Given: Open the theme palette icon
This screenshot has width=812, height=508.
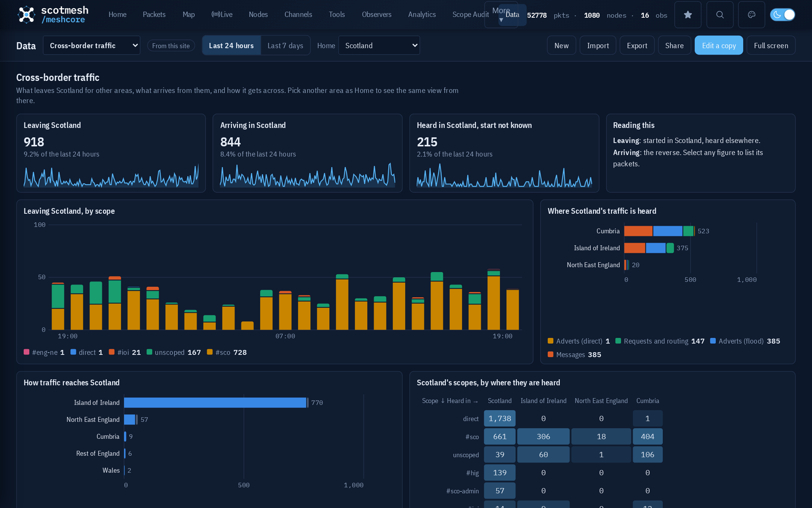Looking at the screenshot, I should click(x=751, y=15).
